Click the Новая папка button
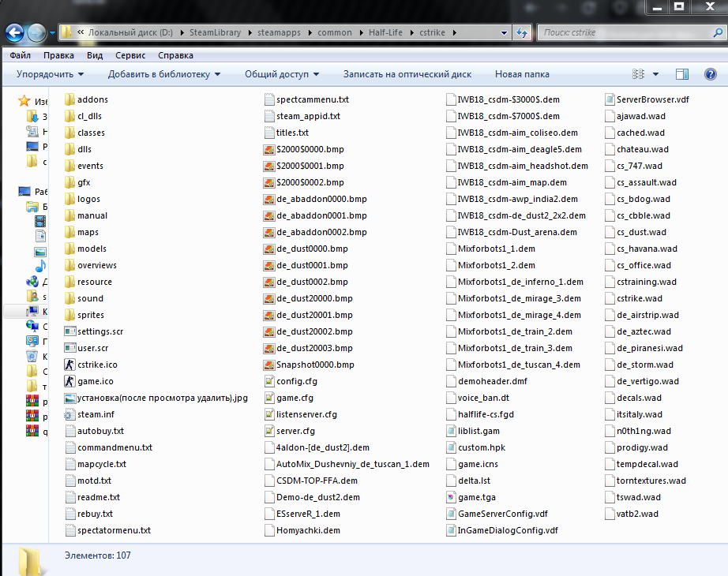This screenshot has width=728, height=576. pos(522,73)
